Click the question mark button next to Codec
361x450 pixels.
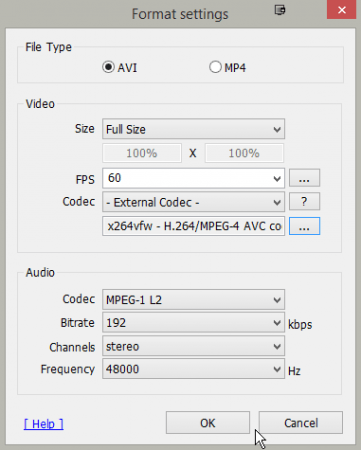tap(304, 201)
